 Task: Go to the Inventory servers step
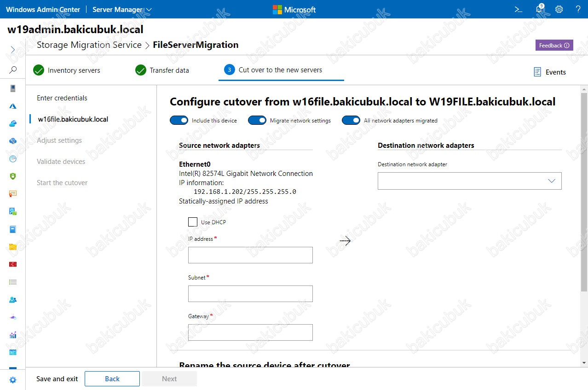[67, 70]
